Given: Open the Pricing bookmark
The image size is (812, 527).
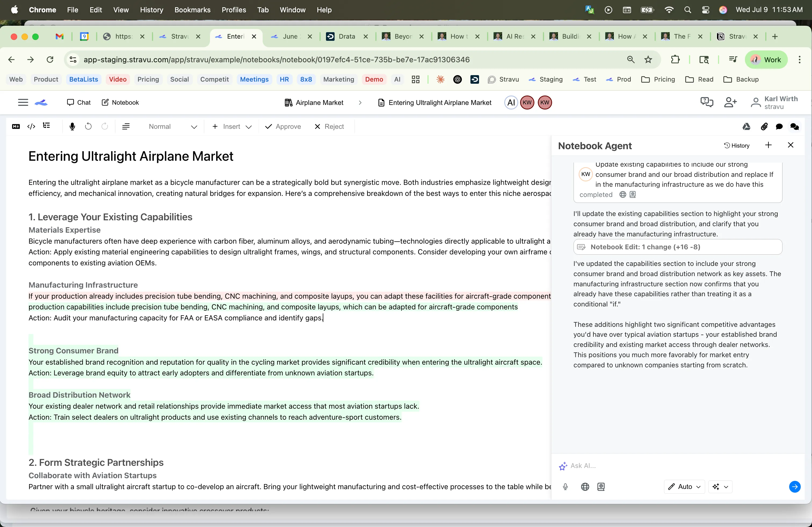Looking at the screenshot, I should click(148, 79).
